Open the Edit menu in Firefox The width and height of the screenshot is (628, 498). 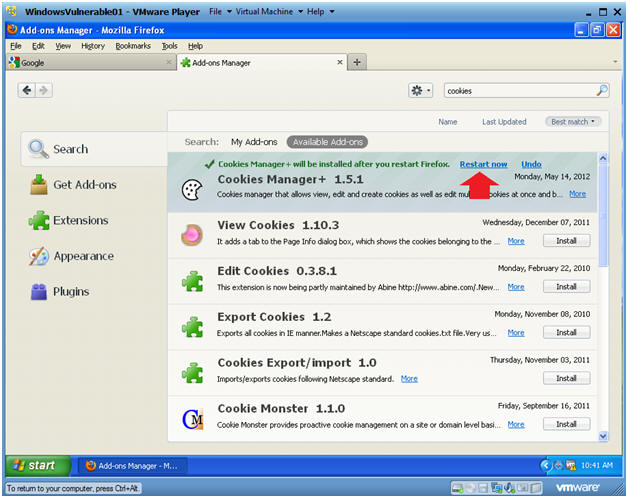[38, 46]
